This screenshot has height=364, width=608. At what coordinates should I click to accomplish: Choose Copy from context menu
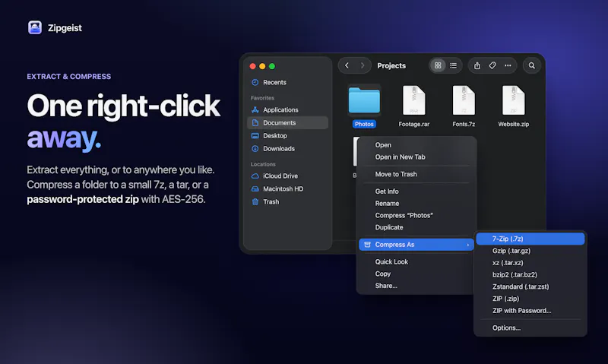pos(416,274)
